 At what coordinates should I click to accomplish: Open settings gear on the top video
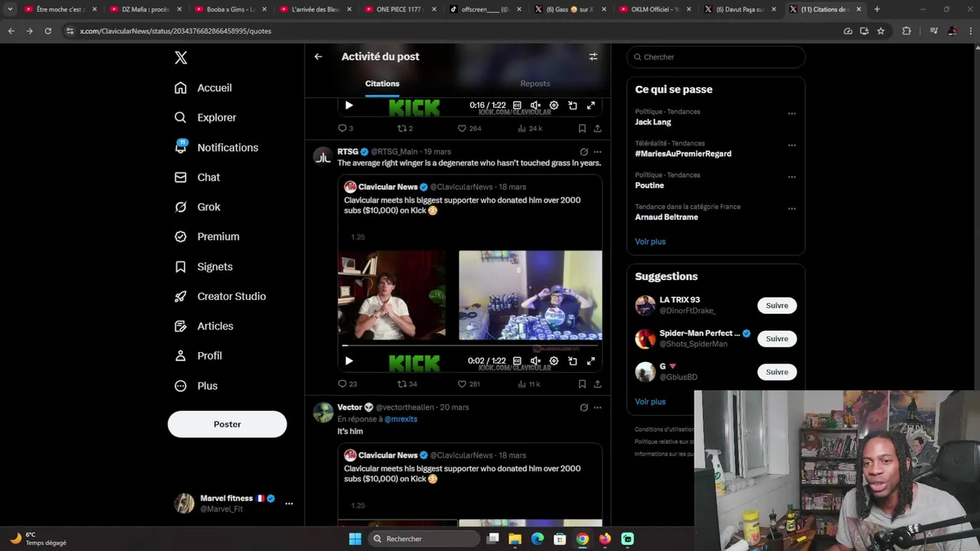(x=554, y=106)
